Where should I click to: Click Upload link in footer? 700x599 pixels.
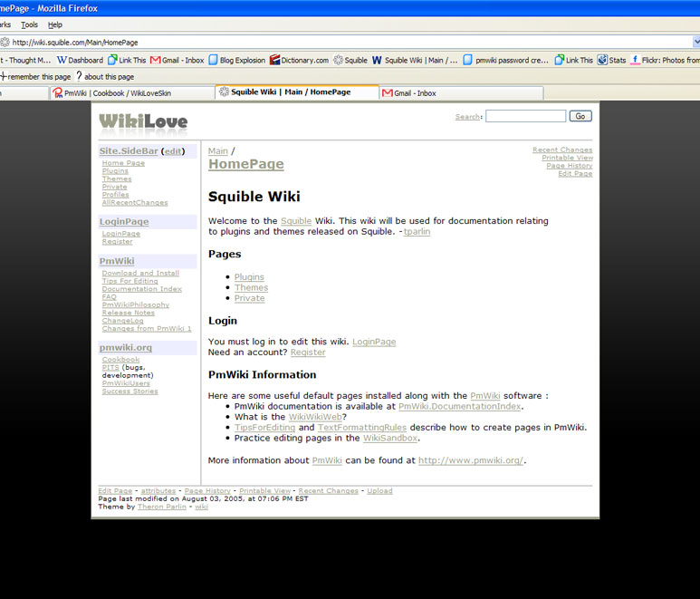pyautogui.click(x=380, y=491)
